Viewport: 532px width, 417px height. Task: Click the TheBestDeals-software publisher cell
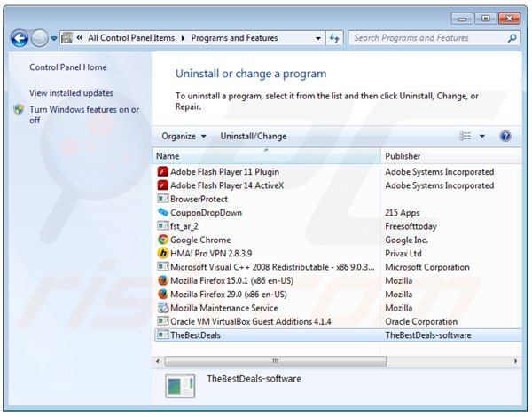coord(428,334)
